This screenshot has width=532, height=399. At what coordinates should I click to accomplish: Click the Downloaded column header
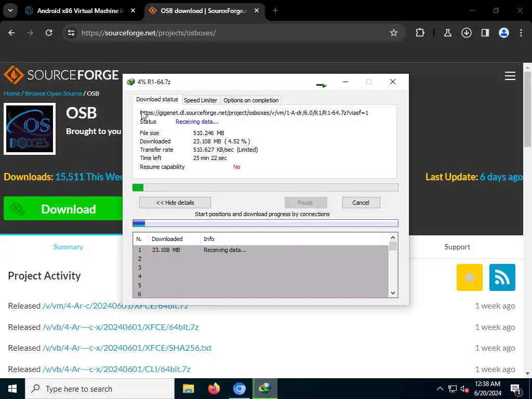click(x=175, y=239)
